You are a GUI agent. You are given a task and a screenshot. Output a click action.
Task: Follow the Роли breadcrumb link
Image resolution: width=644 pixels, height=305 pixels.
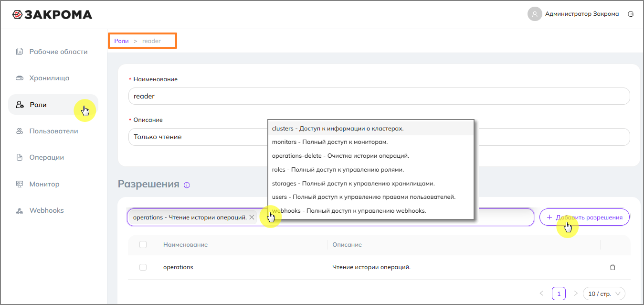tap(121, 41)
